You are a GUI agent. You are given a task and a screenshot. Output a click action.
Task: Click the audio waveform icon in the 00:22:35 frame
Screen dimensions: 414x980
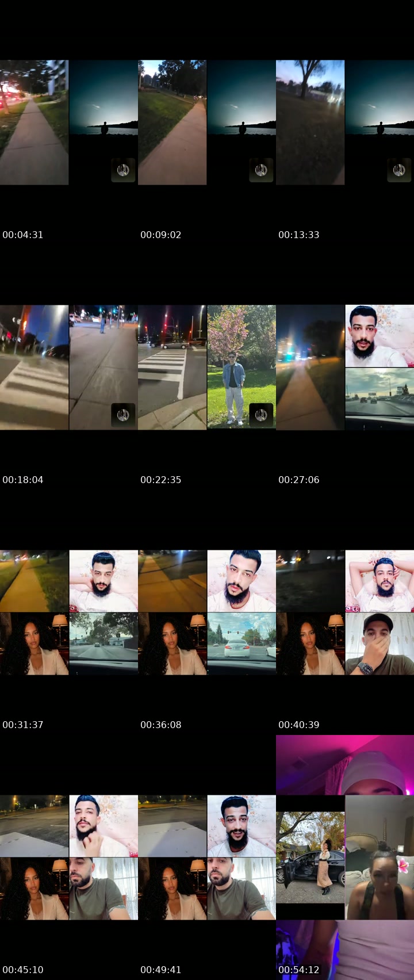261,415
